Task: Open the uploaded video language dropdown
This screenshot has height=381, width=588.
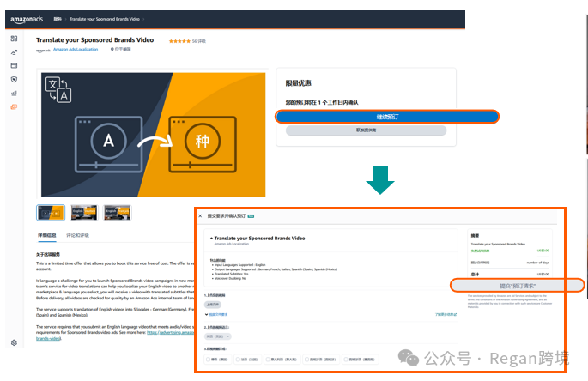Action: pos(217,336)
